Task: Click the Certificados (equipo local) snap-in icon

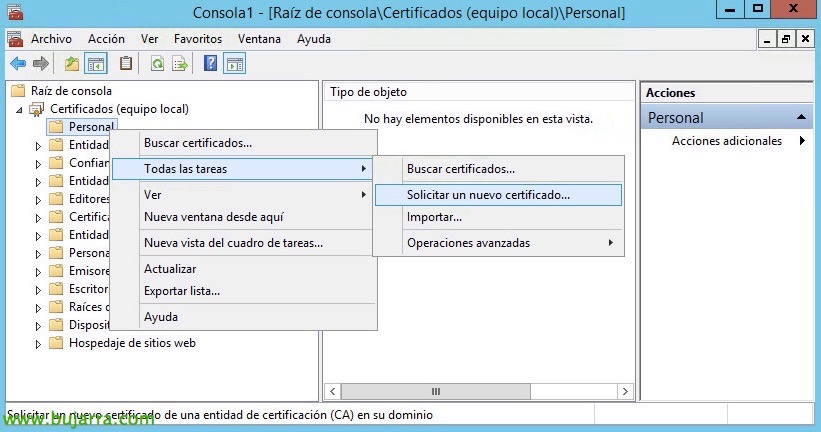Action: point(37,109)
